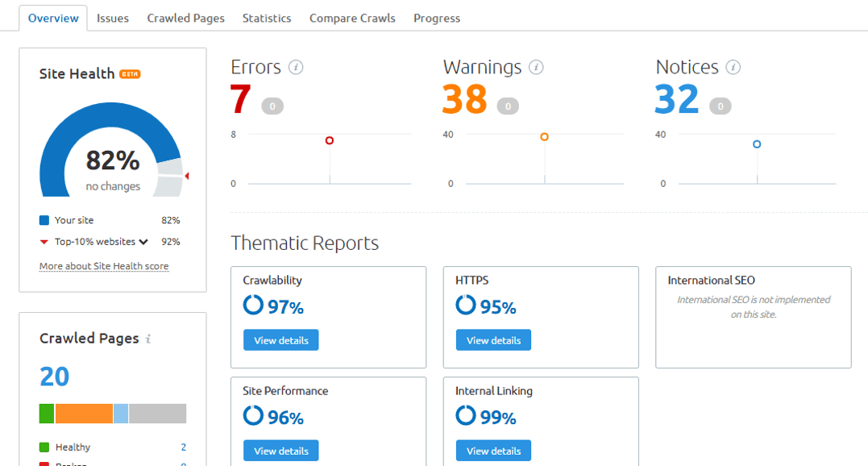Open the Errors info icon

coord(296,68)
